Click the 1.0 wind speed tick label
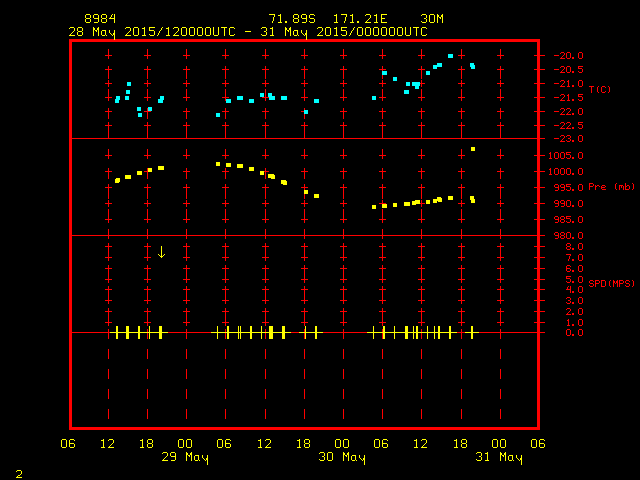The image size is (640, 480). (x=574, y=322)
